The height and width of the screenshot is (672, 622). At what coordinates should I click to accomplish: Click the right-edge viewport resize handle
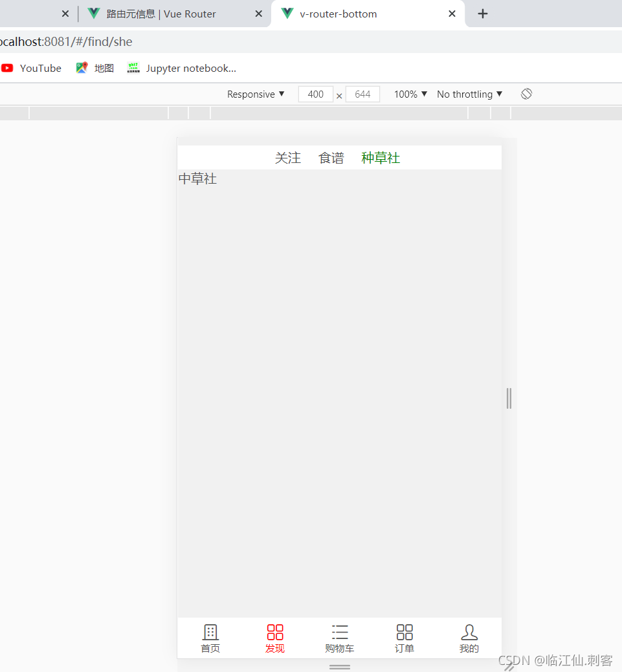(509, 398)
